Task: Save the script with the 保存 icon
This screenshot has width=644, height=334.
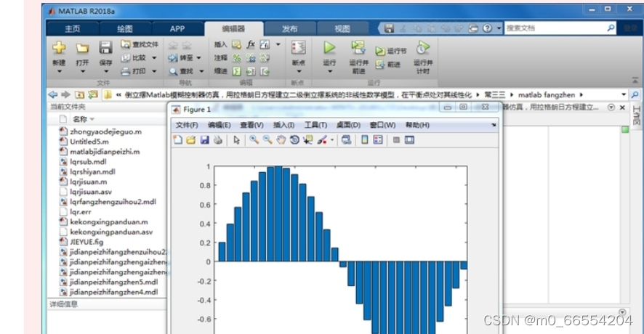Action: tap(105, 48)
